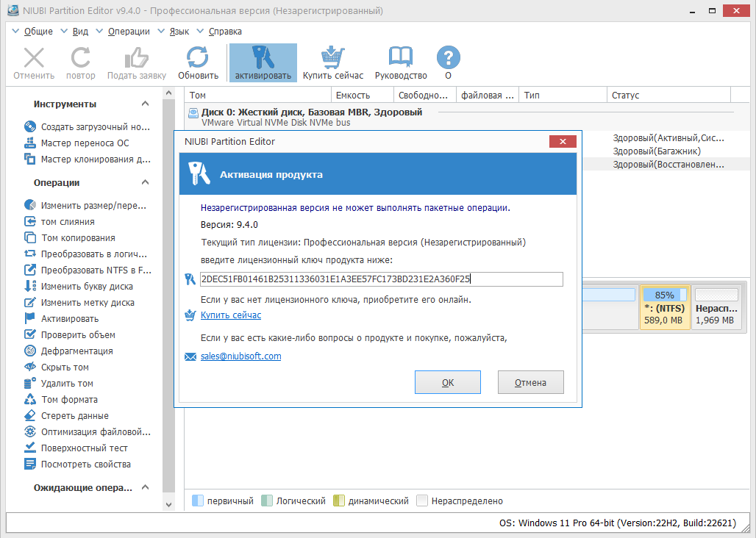Select Том формата operation
This screenshot has width=756, height=538.
click(61, 399)
